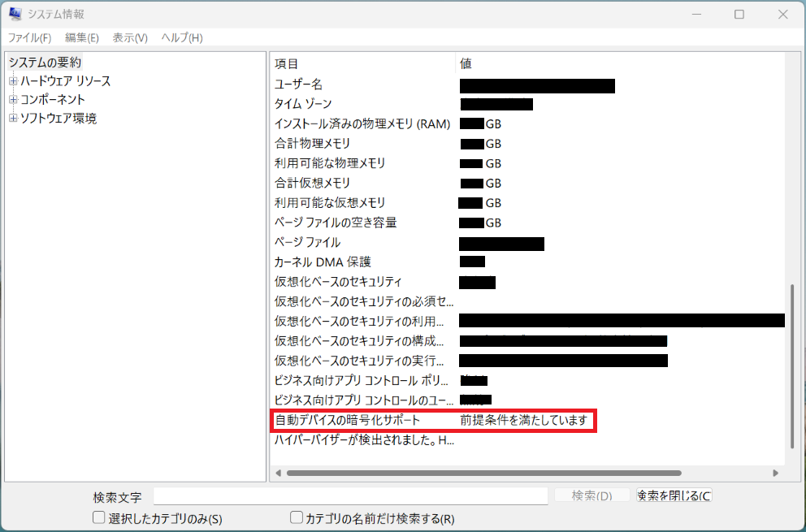Toggle カテゴリの名前だけ検索する checkbox
The height and width of the screenshot is (532, 806).
click(297, 517)
